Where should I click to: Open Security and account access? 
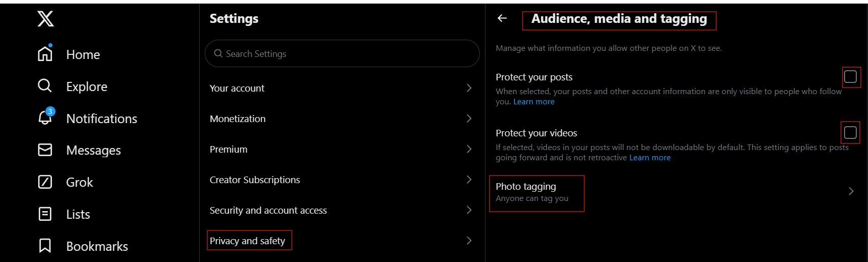coord(342,210)
